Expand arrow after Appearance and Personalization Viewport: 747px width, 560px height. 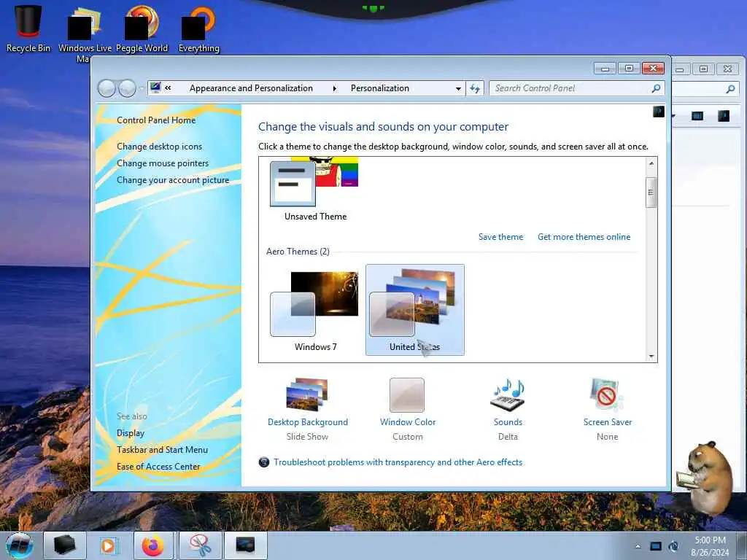coord(334,88)
